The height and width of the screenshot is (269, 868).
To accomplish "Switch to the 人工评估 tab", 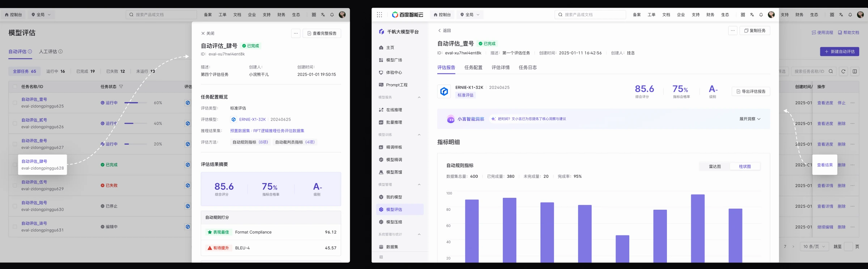I will pyautogui.click(x=48, y=52).
